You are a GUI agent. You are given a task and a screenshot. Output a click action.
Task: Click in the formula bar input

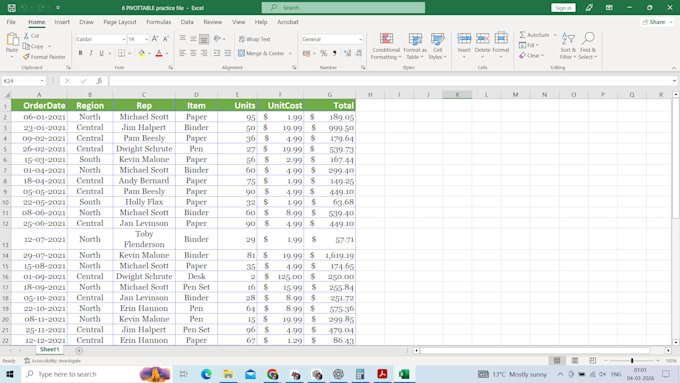coord(390,81)
